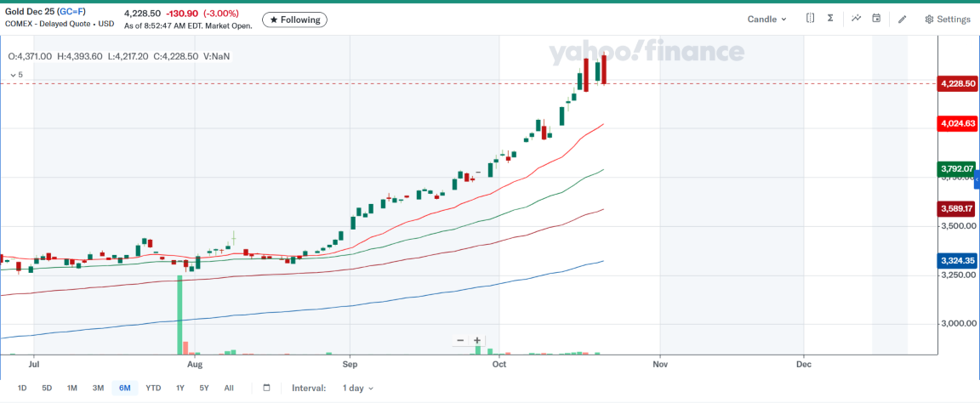
Task: Open the custom date range calendar icon
Action: pyautogui.click(x=266, y=388)
